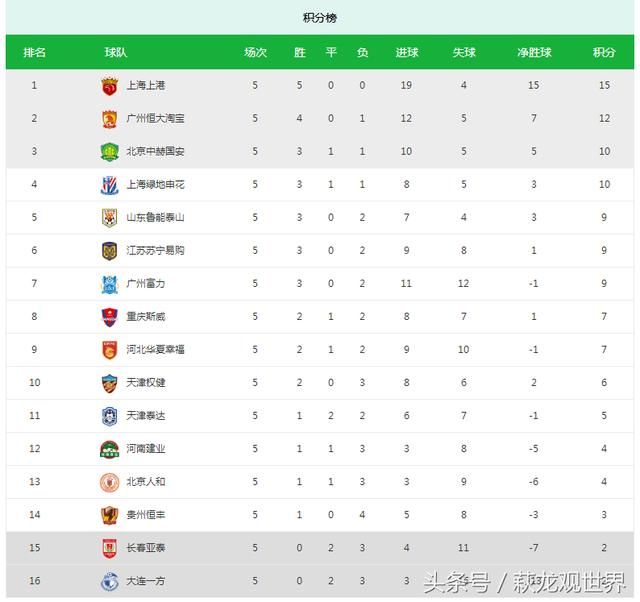Viewport: 640px width, 602px height.
Task: Click the 贵州恒丰 team logo
Action: [x=109, y=515]
